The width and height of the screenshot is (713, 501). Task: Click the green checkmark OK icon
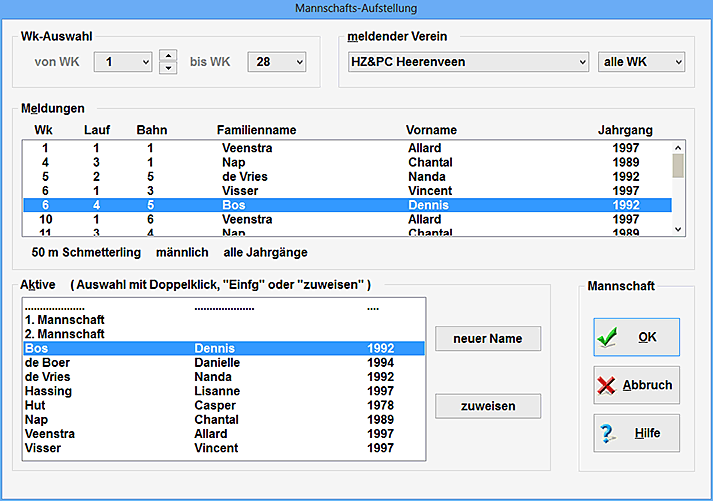(607, 338)
